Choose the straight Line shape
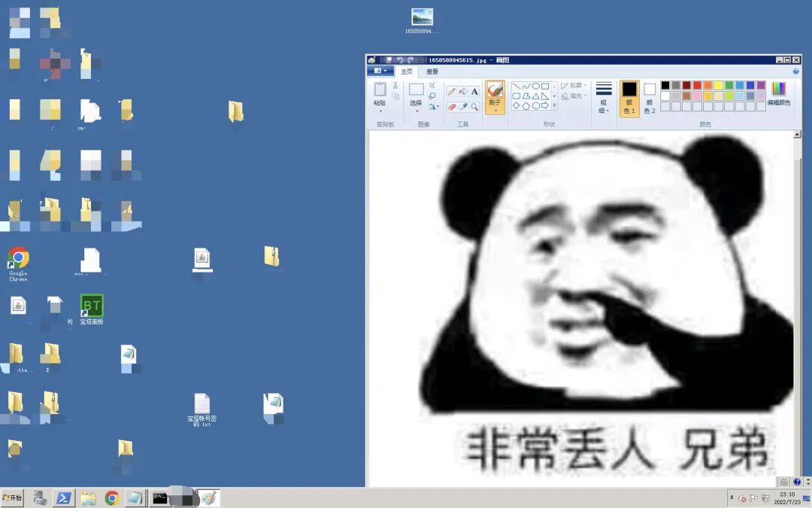 [x=517, y=86]
